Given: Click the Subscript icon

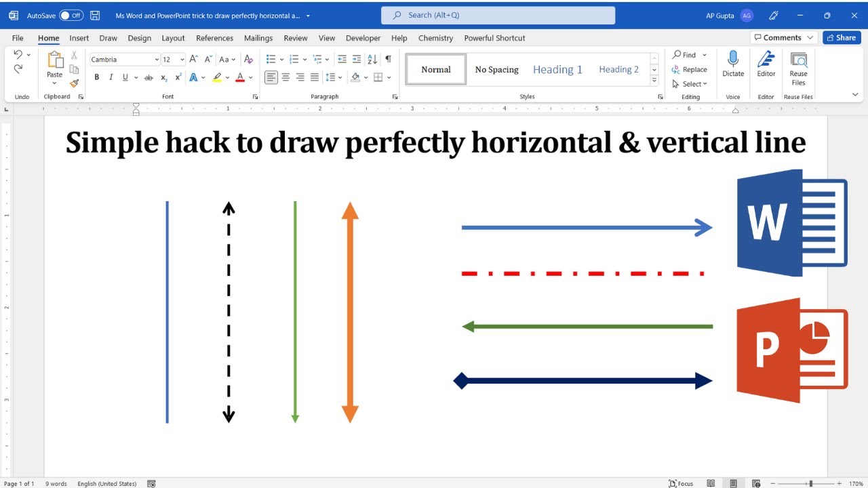Looking at the screenshot, I should point(163,77).
